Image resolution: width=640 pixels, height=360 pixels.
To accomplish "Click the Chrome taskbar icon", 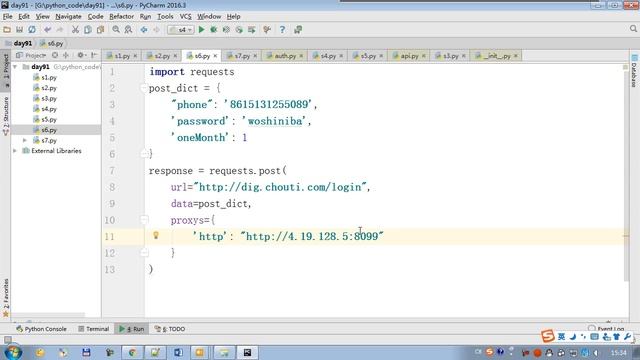I will tap(132, 352).
